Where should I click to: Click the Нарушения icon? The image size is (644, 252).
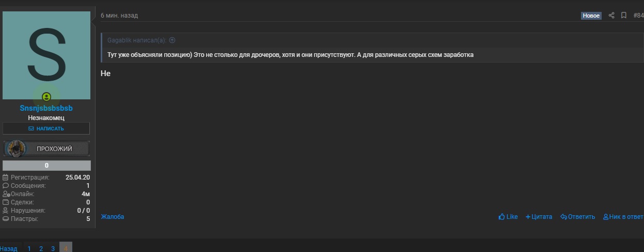pos(6,211)
